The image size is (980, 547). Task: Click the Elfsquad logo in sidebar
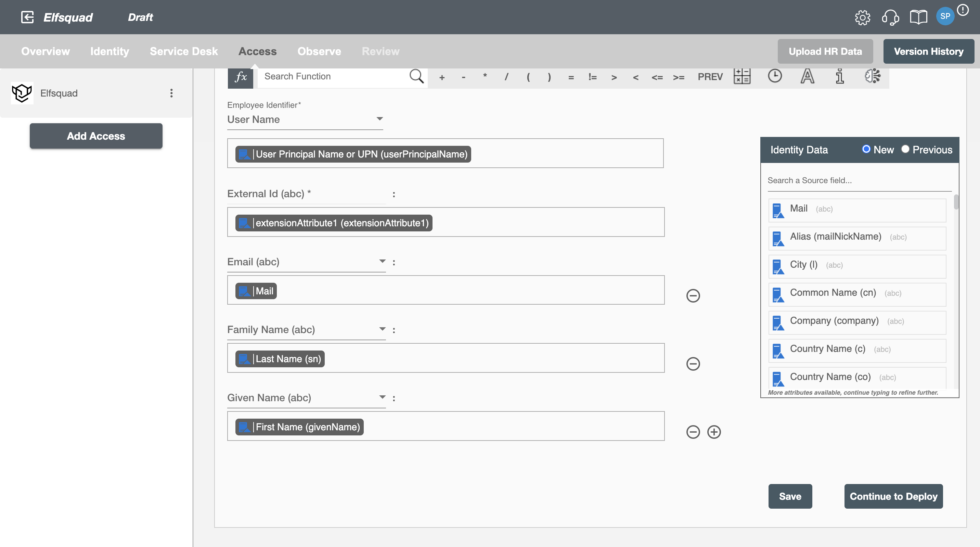[22, 93]
